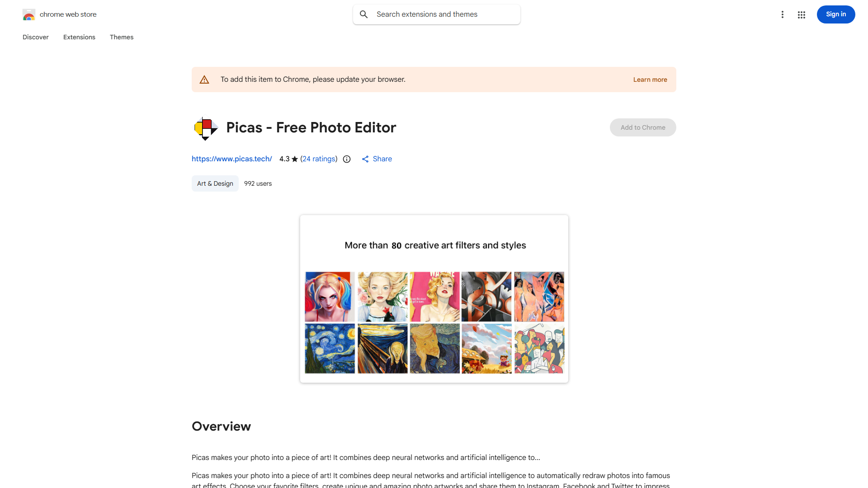Click the search magnifier icon
Image resolution: width=868 pixels, height=488 pixels.
tap(363, 14)
